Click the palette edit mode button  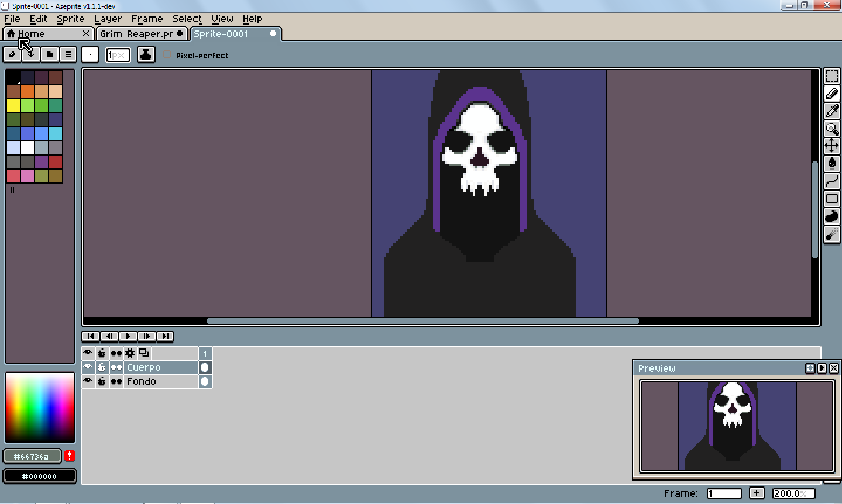[x=12, y=54]
